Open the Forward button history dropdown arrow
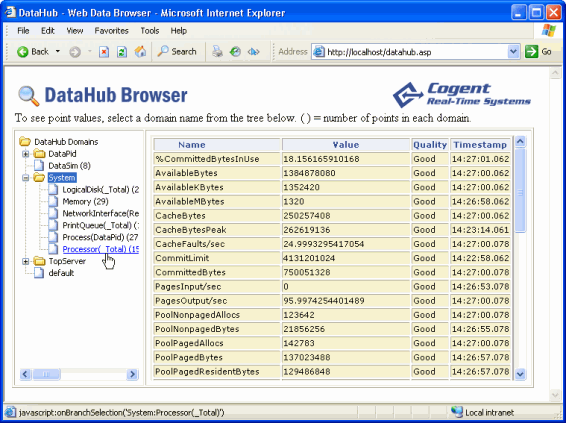Image resolution: width=566 pixels, height=423 pixels. click(90, 52)
